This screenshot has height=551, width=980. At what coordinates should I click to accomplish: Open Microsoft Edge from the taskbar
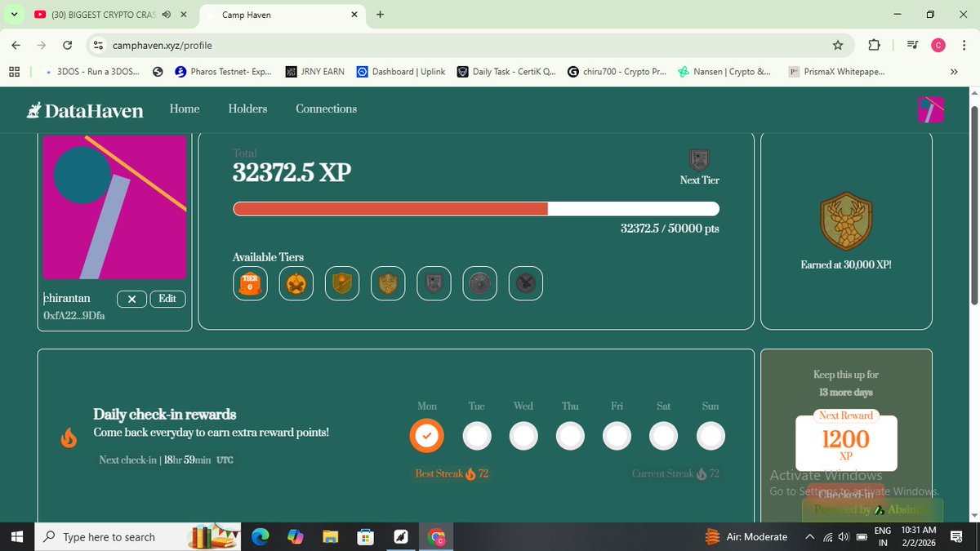260,537
